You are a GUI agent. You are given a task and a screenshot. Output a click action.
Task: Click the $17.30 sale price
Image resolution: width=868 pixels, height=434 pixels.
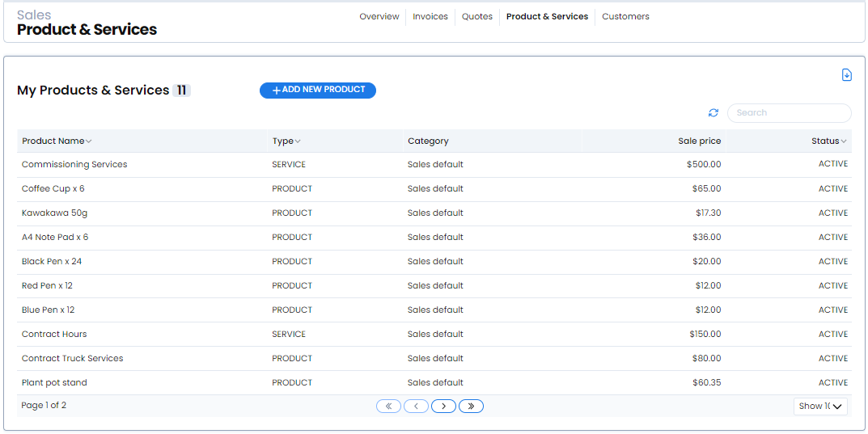709,213
